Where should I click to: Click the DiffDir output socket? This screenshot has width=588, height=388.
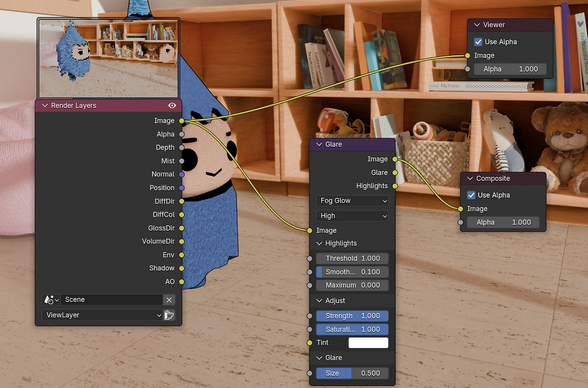tap(182, 201)
